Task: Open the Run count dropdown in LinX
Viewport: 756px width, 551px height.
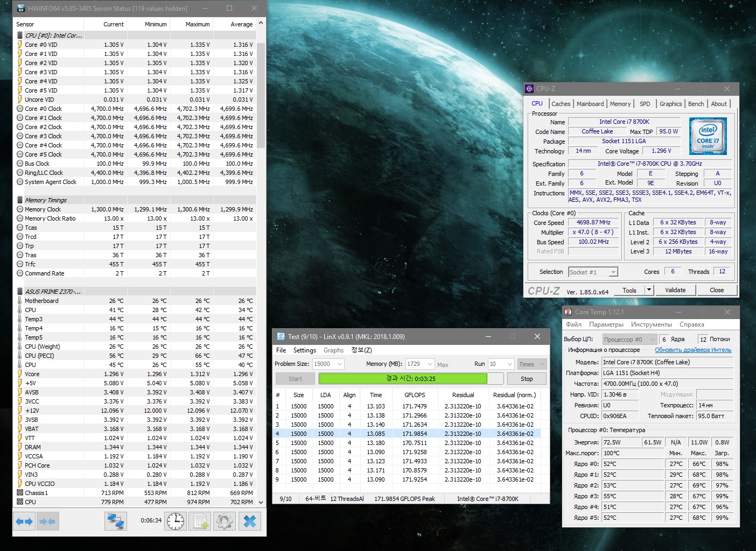Action: tap(509, 364)
